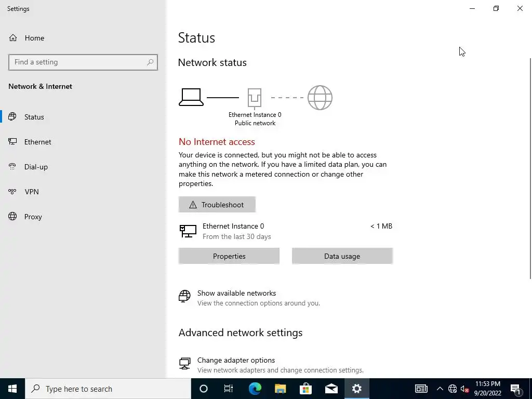Click Public network label under diagram
532x399 pixels.
[x=255, y=123]
